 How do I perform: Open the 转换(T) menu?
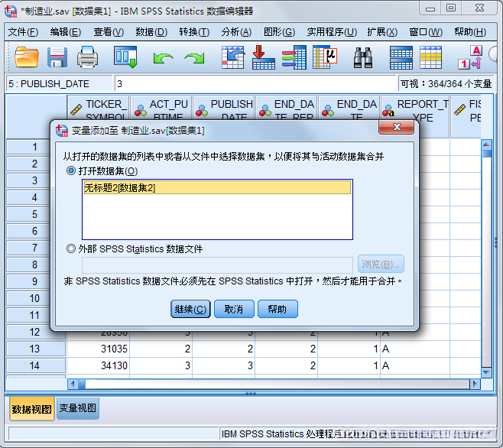coord(194,32)
